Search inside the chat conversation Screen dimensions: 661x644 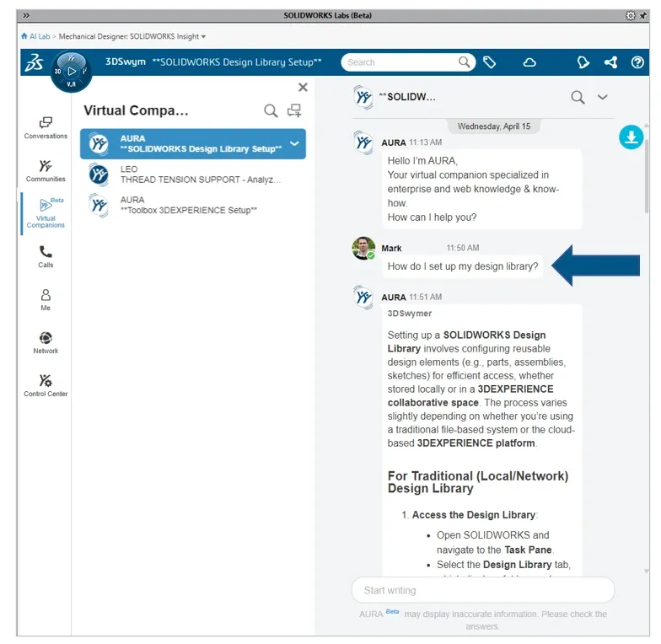pyautogui.click(x=578, y=98)
